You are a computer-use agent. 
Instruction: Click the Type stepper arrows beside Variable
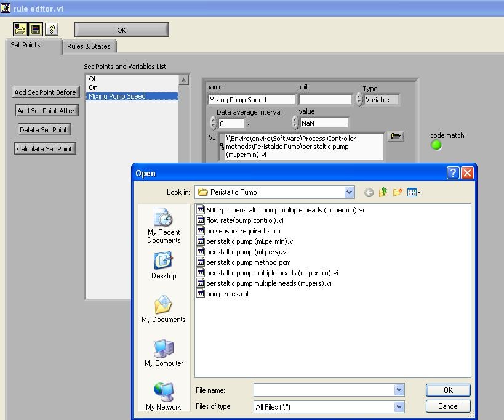pos(359,99)
